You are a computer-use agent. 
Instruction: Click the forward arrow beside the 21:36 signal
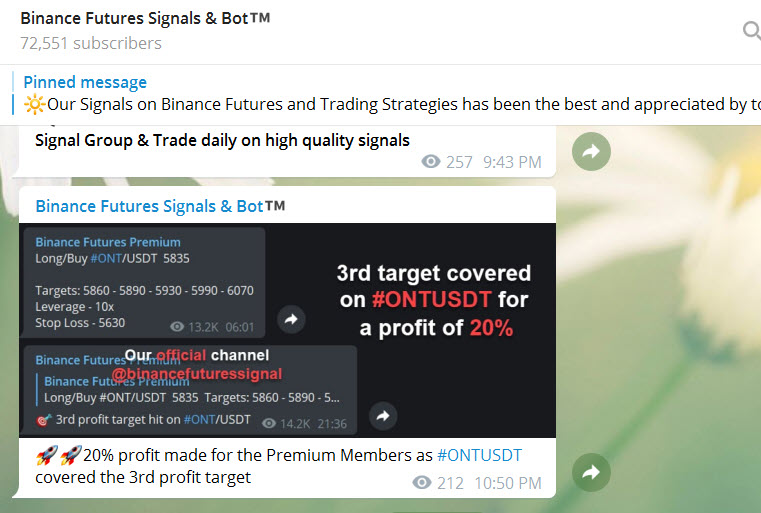click(x=383, y=416)
